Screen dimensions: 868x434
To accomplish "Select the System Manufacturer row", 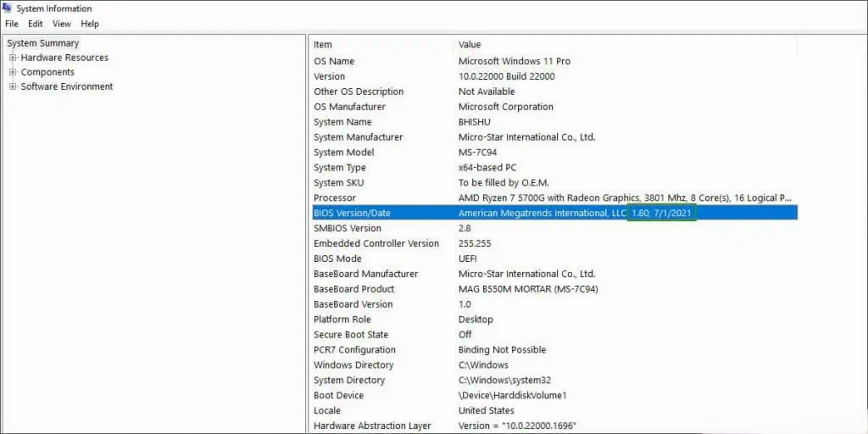I will tap(554, 137).
